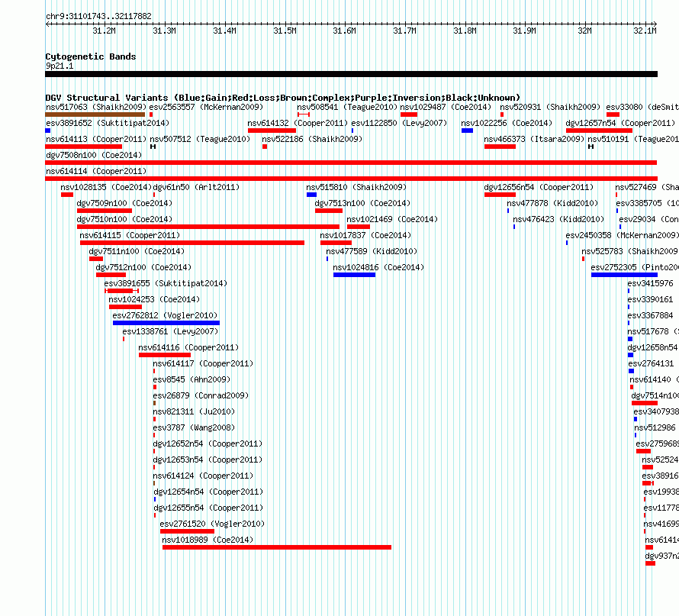Click the dgv7513n100 (Coe2014) red bar
The width and height of the screenshot is (679, 616).
[x=329, y=211]
